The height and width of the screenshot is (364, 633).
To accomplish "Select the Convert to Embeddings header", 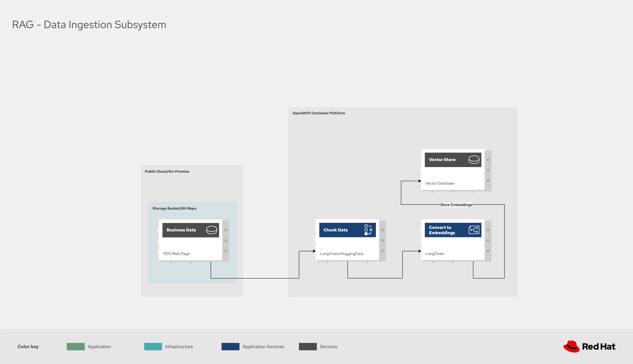I will [x=453, y=230].
